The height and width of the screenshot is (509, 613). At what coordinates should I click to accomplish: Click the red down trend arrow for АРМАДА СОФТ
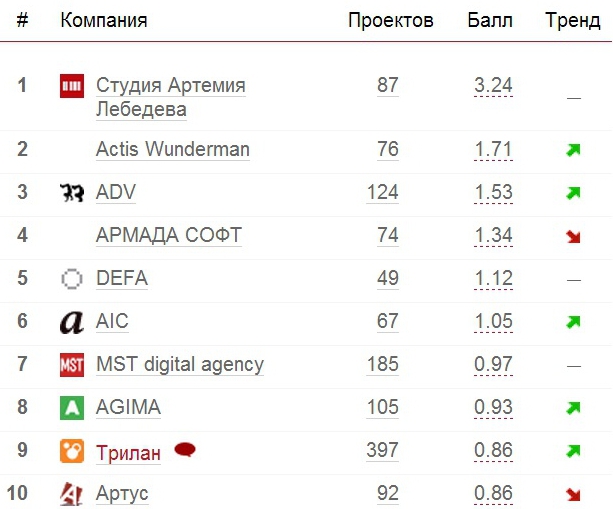pos(573,236)
